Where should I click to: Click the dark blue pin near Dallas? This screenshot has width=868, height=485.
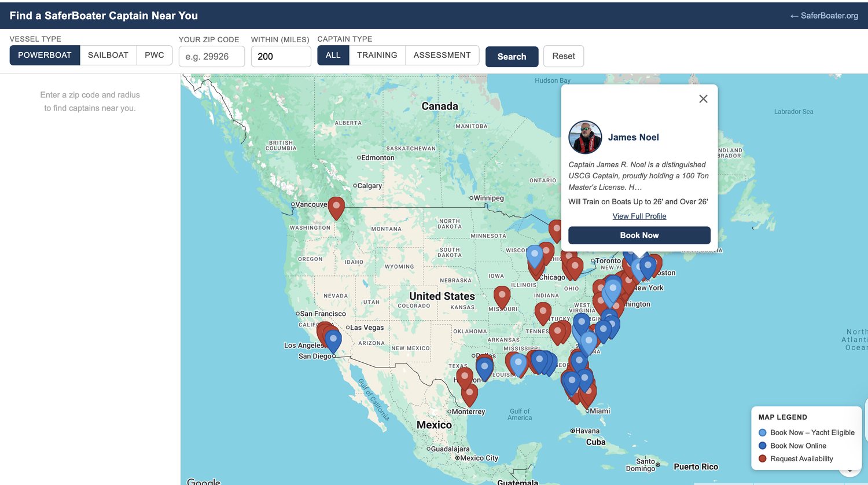point(484,369)
